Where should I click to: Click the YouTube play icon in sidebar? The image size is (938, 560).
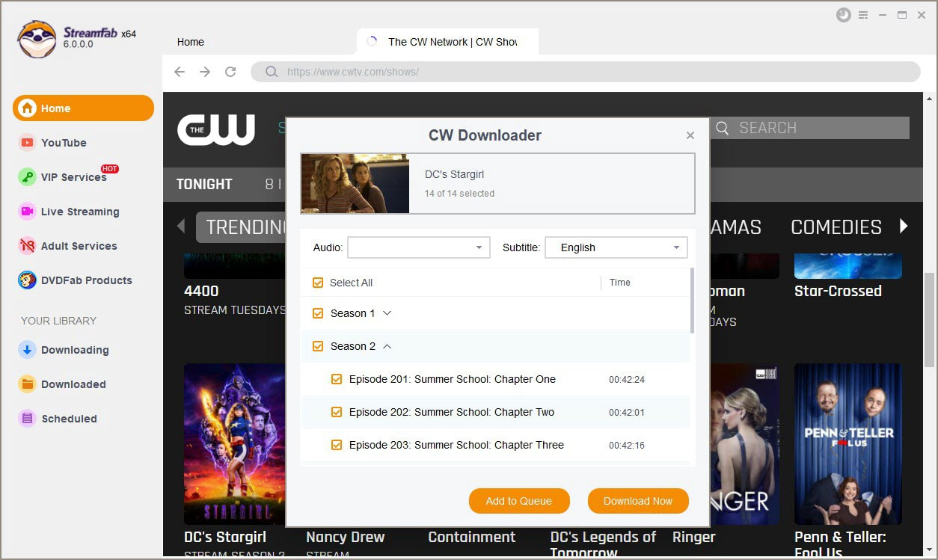28,143
